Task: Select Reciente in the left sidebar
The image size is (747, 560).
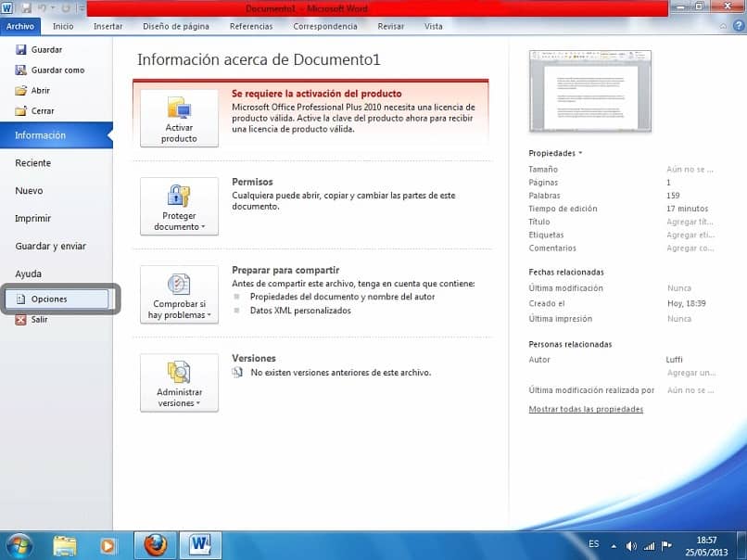Action: pyautogui.click(x=33, y=163)
